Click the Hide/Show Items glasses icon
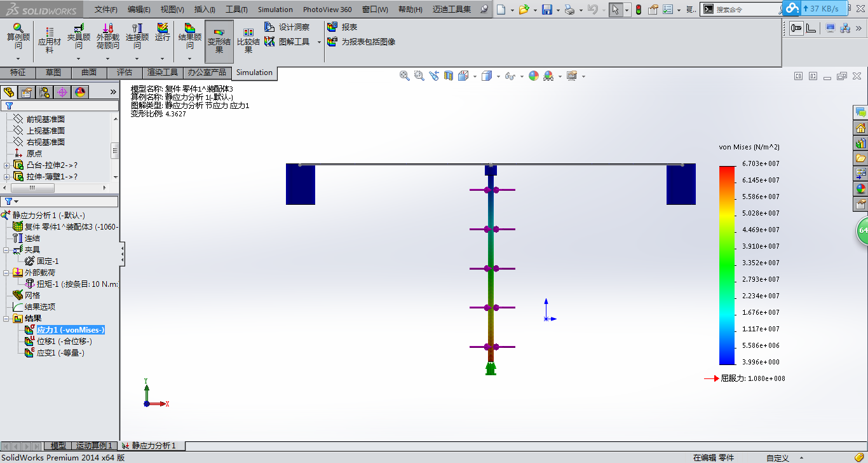The height and width of the screenshot is (463, 868). (x=510, y=76)
